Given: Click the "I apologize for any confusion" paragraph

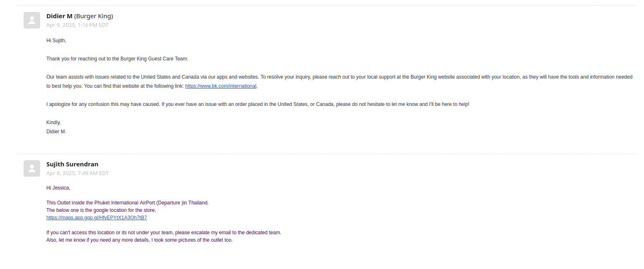Looking at the screenshot, I should click(258, 104).
